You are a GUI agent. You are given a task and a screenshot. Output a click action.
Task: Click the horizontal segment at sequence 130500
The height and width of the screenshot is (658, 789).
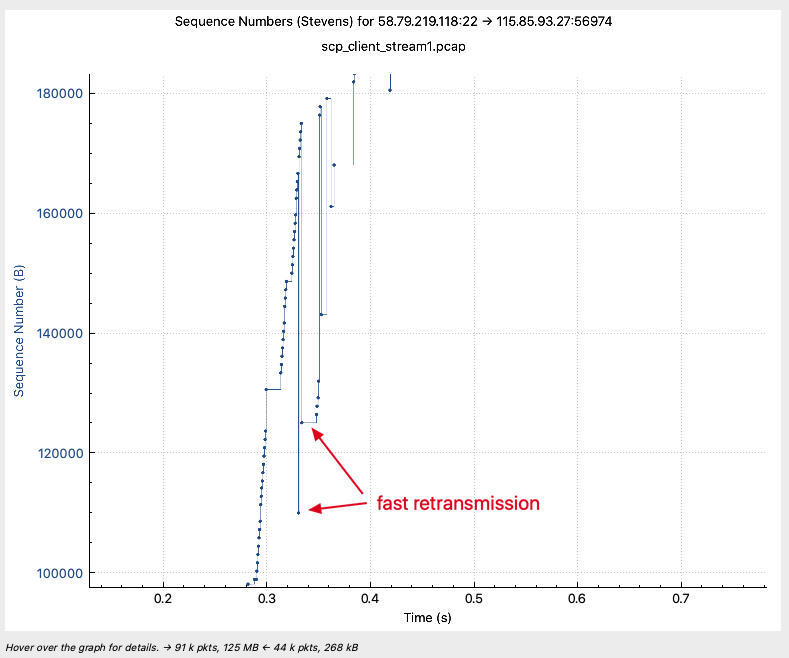[x=273, y=389]
